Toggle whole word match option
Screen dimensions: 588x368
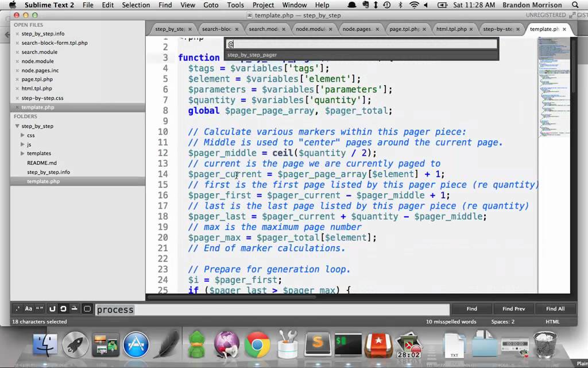click(40, 309)
